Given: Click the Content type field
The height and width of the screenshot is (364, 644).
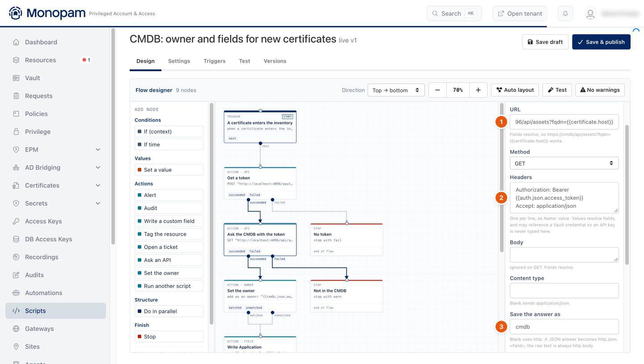Looking at the screenshot, I should (564, 291).
